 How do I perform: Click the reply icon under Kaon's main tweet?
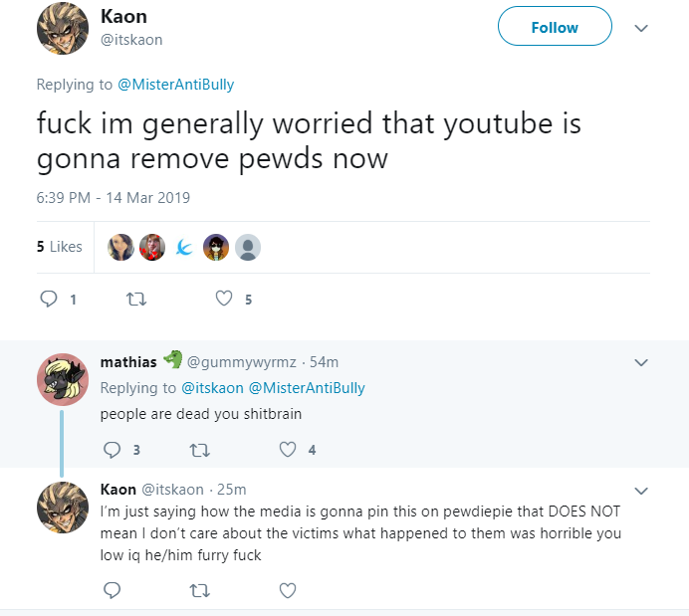49,299
